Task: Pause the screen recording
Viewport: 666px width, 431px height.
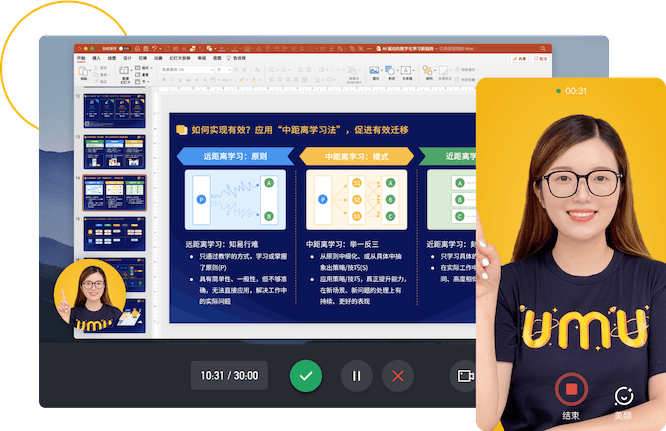Action: 355,376
